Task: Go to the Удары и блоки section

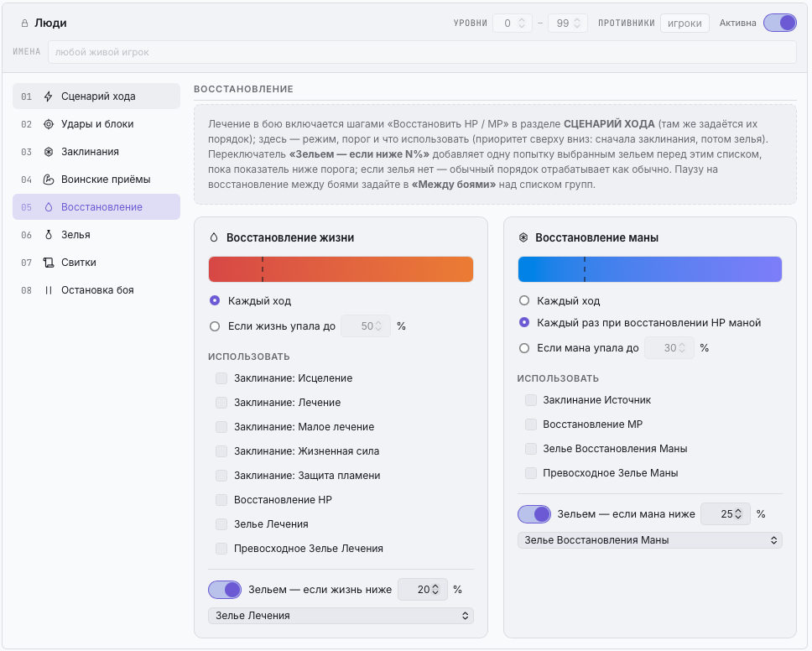Action: click(96, 124)
